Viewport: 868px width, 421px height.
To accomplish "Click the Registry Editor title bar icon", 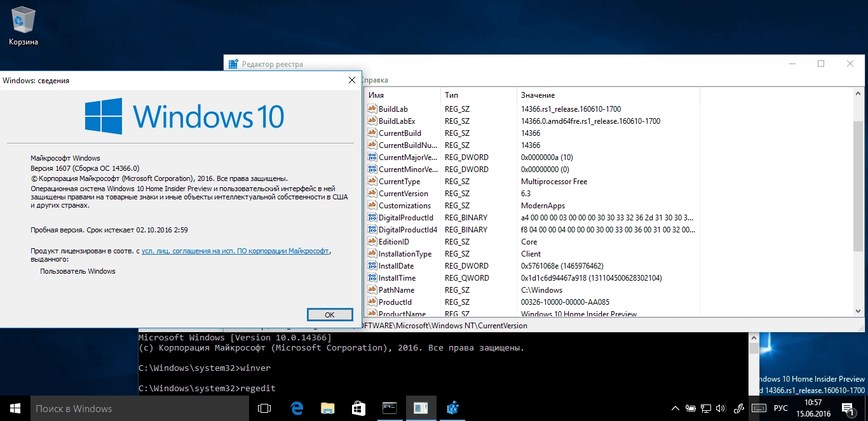I will click(233, 63).
